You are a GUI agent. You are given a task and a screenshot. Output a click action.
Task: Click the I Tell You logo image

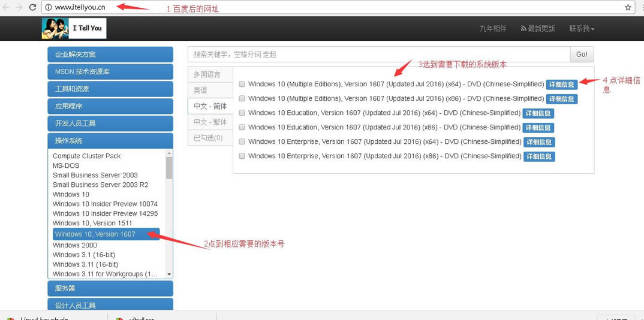coord(74,28)
